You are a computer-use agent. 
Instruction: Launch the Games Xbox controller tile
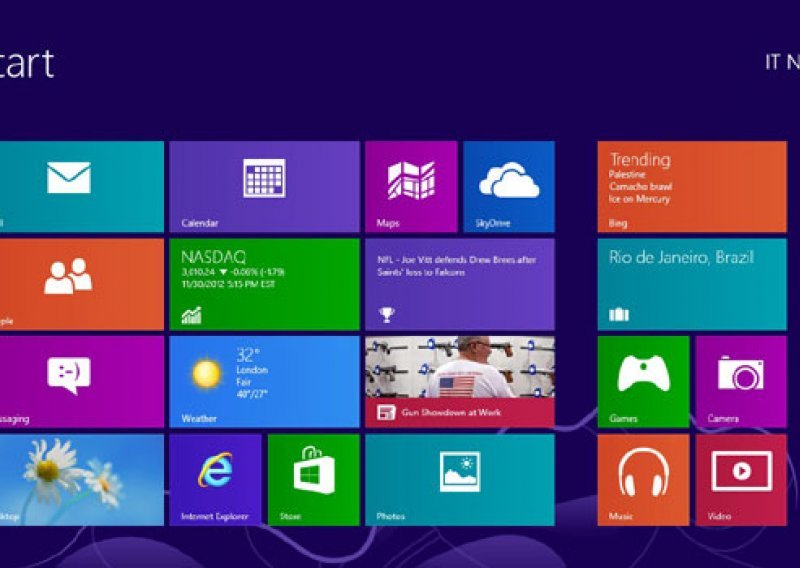click(643, 382)
